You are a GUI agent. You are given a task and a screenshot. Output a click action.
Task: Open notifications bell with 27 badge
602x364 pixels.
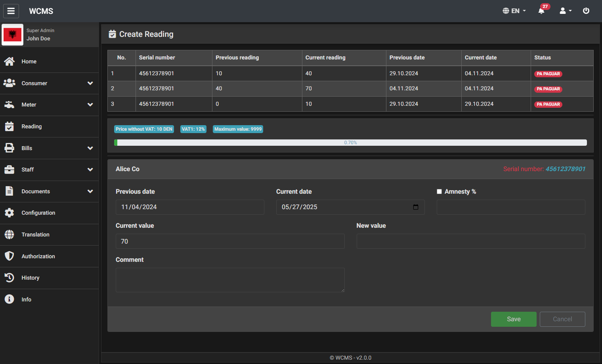point(541,11)
